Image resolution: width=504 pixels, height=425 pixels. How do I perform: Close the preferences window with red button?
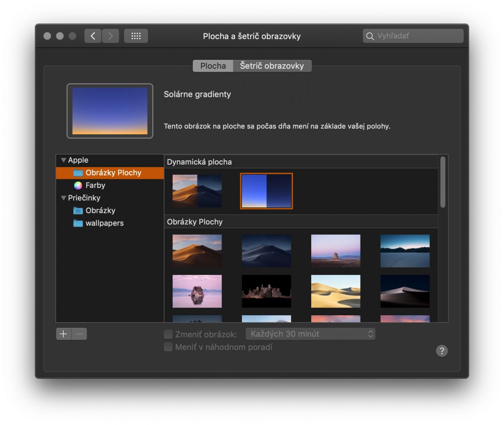(x=47, y=36)
